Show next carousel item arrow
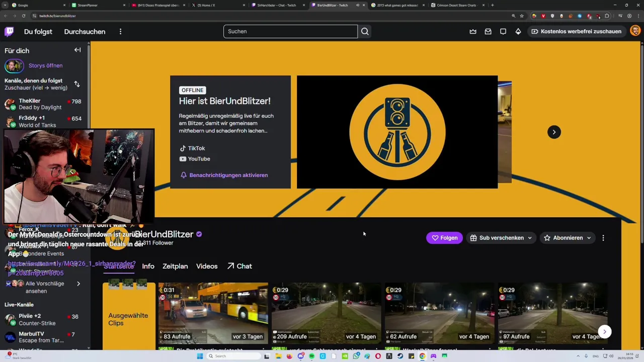Screen dimensions: 644x362 point(554,132)
